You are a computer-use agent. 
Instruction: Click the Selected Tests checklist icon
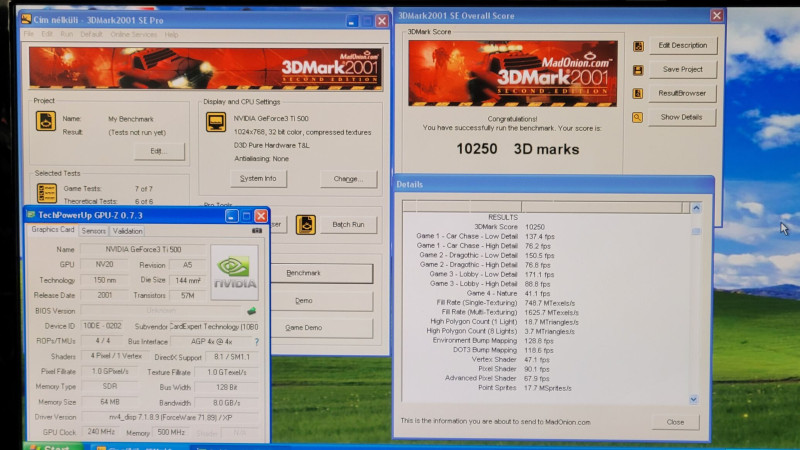(46, 193)
